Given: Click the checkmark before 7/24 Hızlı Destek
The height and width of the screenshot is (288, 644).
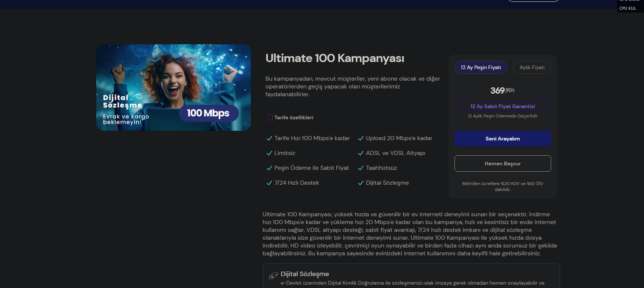Looking at the screenshot, I should [x=269, y=183].
